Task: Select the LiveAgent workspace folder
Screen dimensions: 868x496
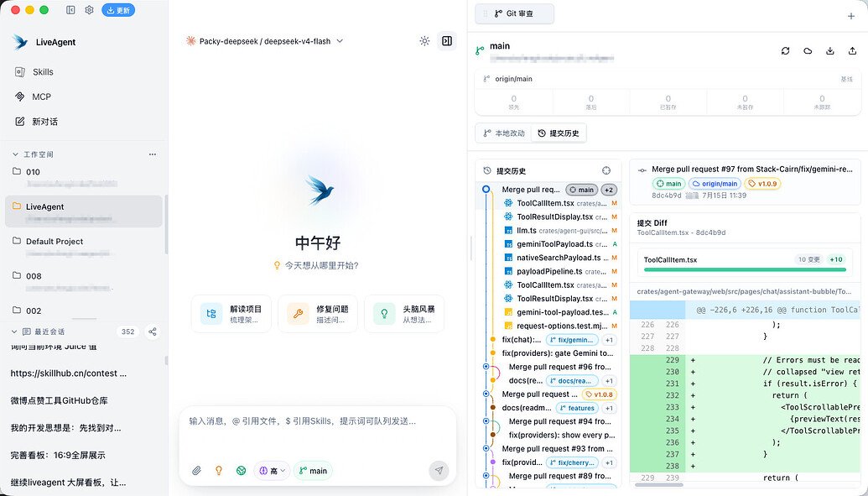Action: point(83,211)
